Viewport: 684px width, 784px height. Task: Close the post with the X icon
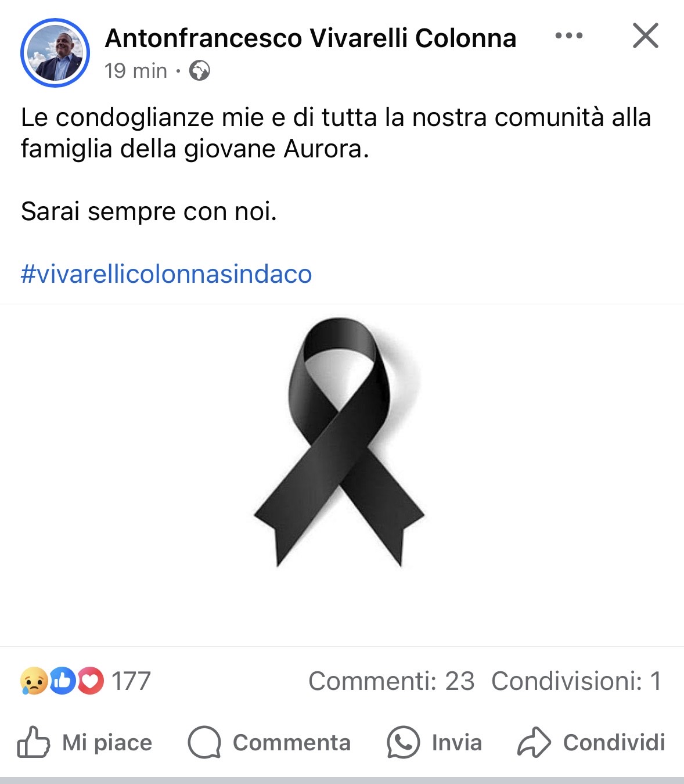coord(645,36)
